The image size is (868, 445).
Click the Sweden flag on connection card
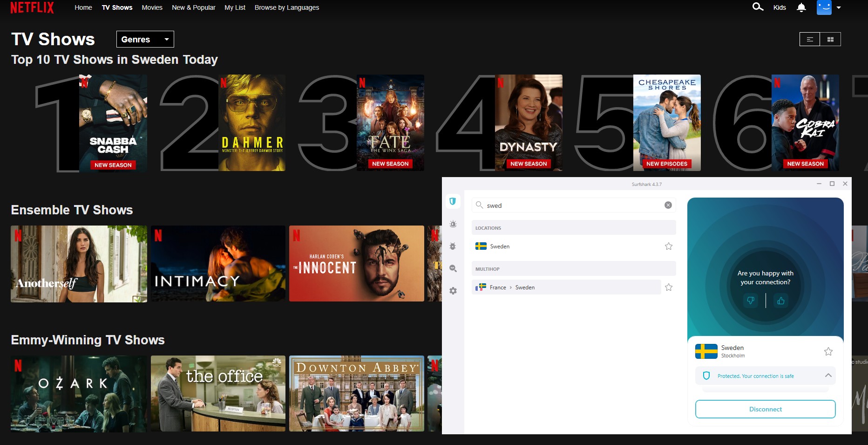(706, 351)
